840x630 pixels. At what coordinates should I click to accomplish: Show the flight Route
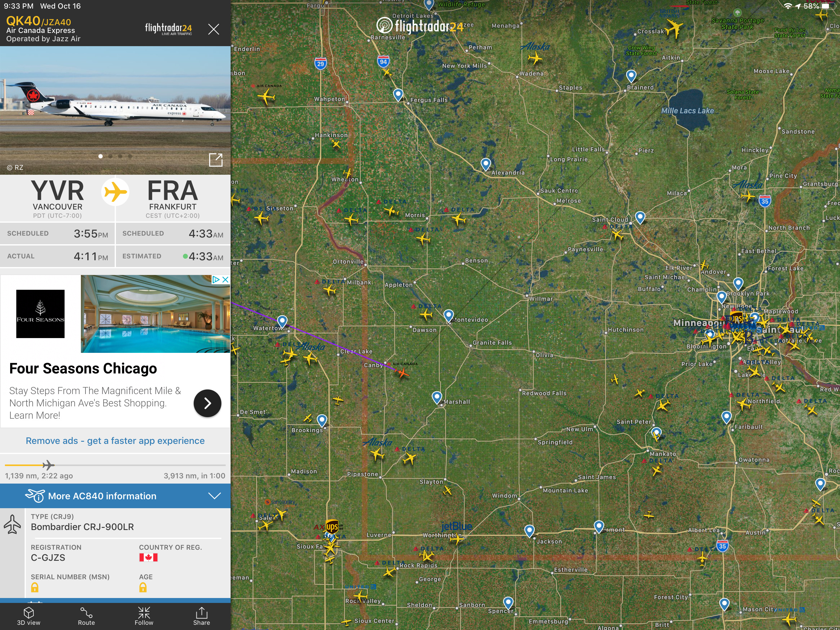[86, 616]
